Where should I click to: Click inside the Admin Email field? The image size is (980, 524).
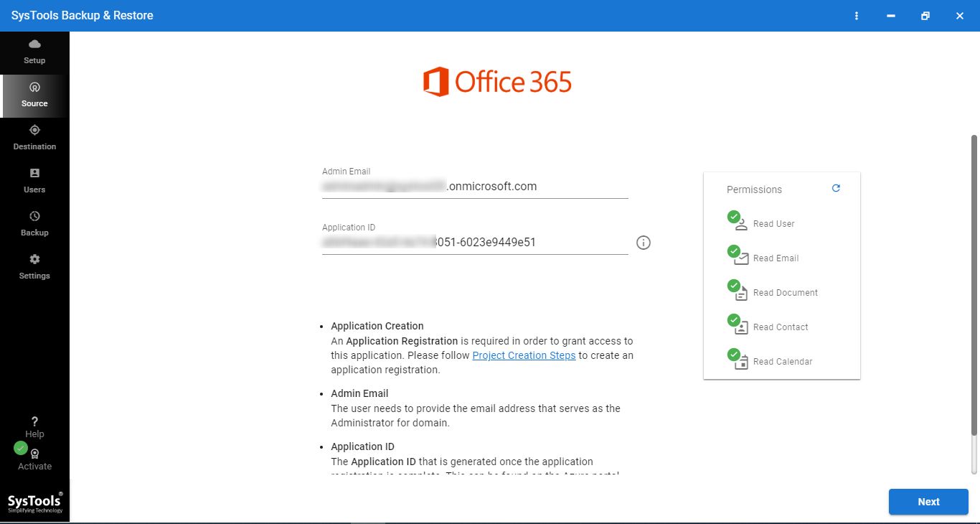click(x=473, y=186)
